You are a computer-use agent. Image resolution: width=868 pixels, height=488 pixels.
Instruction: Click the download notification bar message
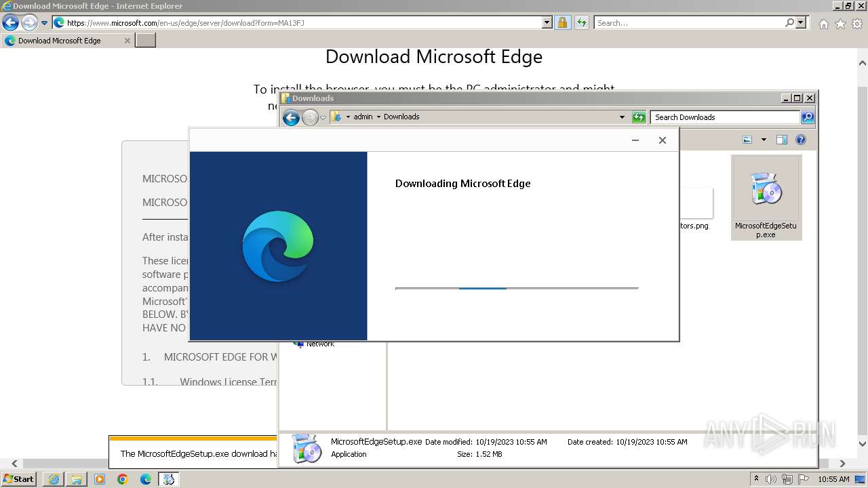(199, 454)
